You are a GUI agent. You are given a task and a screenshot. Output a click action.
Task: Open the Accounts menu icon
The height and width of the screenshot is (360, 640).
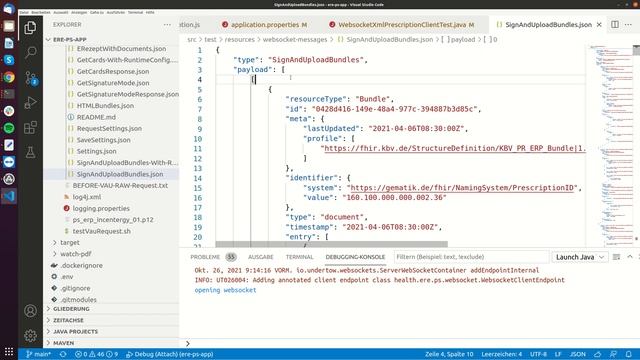point(30,311)
